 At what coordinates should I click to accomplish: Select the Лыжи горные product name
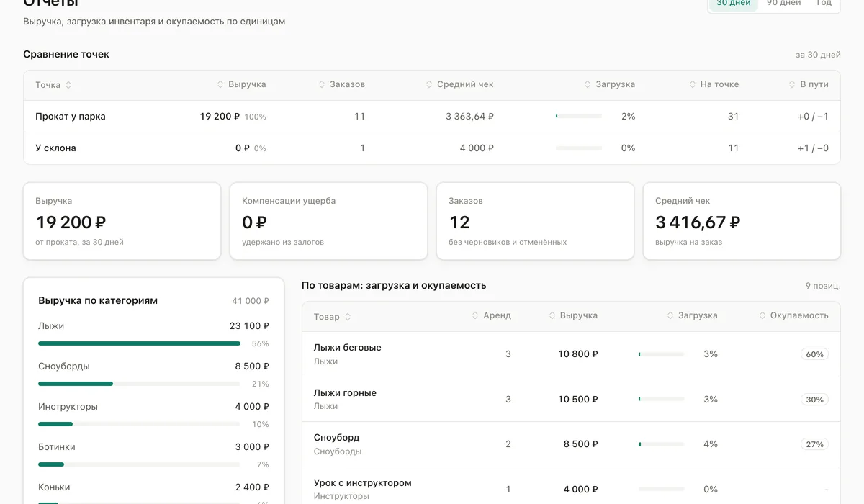(x=345, y=393)
